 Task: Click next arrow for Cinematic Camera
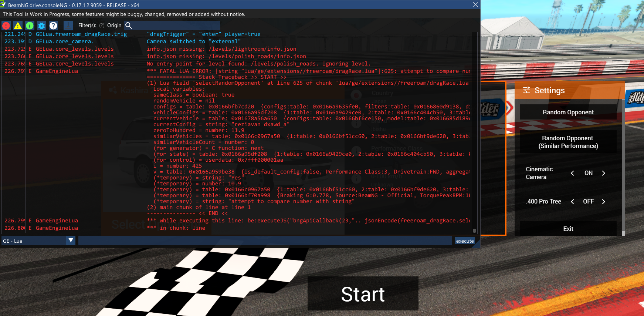604,173
